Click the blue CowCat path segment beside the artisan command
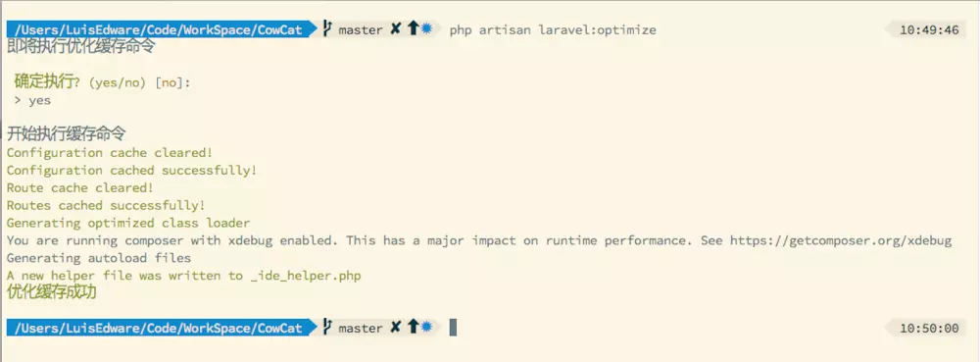 tap(280, 29)
